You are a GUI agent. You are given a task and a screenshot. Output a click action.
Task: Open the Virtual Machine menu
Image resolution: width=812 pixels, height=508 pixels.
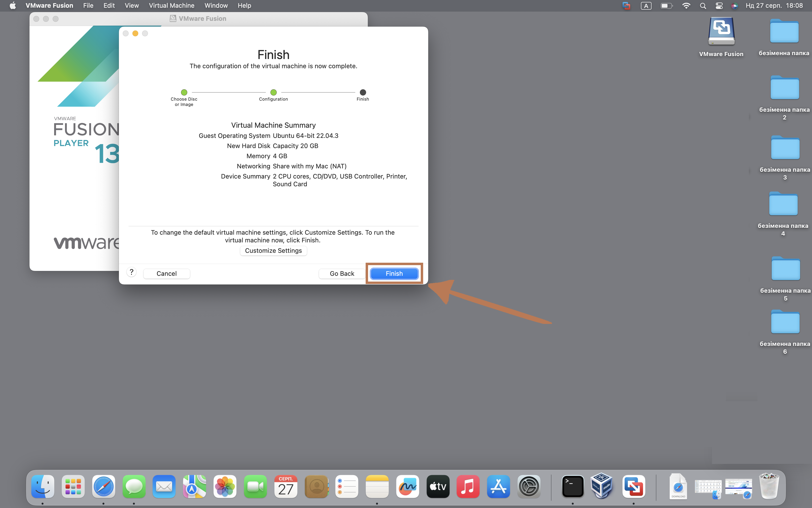[x=171, y=5]
